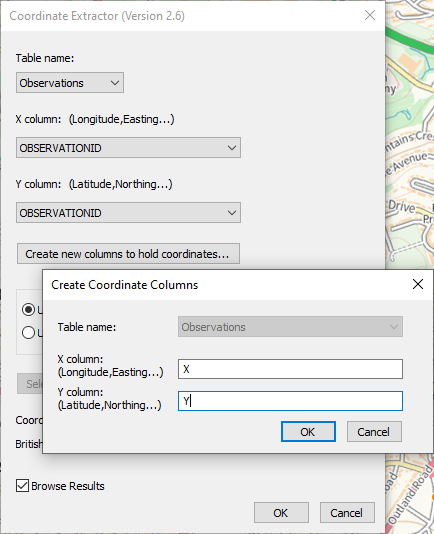Close the Coordinate Extractor window
This screenshot has width=434, height=534.
pos(370,15)
